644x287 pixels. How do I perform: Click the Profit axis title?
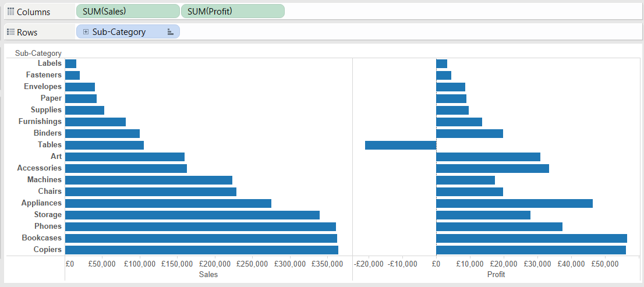coord(496,274)
